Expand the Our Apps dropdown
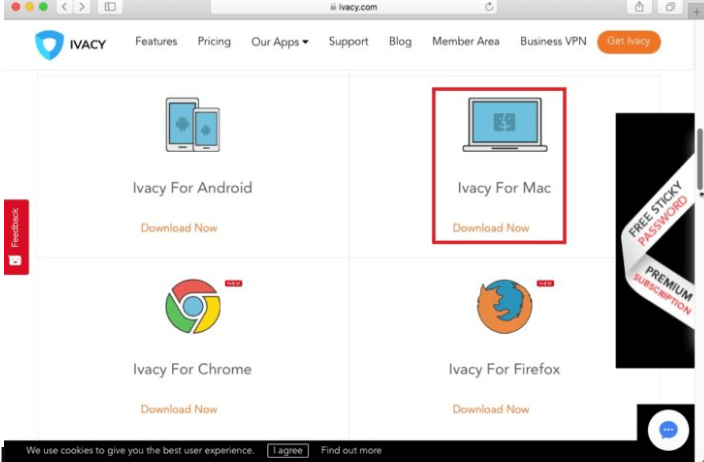This screenshot has height=462, width=704. tap(280, 42)
